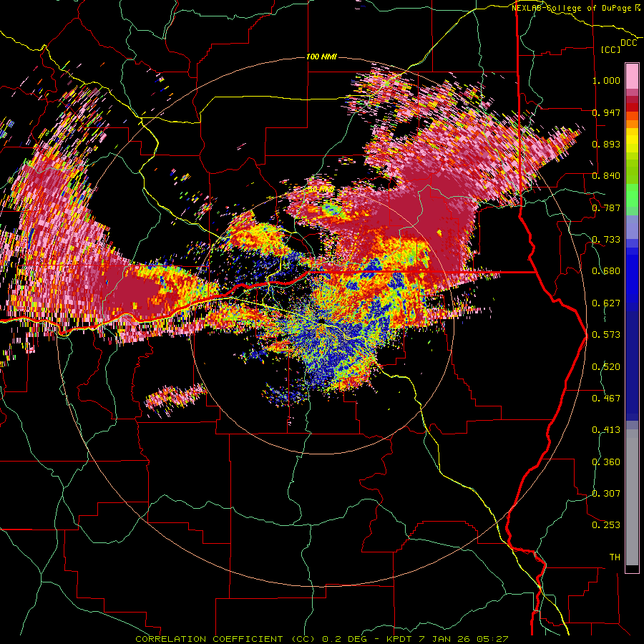
Task: Select the 1.000 value on the scale
Action: pyautogui.click(x=606, y=80)
